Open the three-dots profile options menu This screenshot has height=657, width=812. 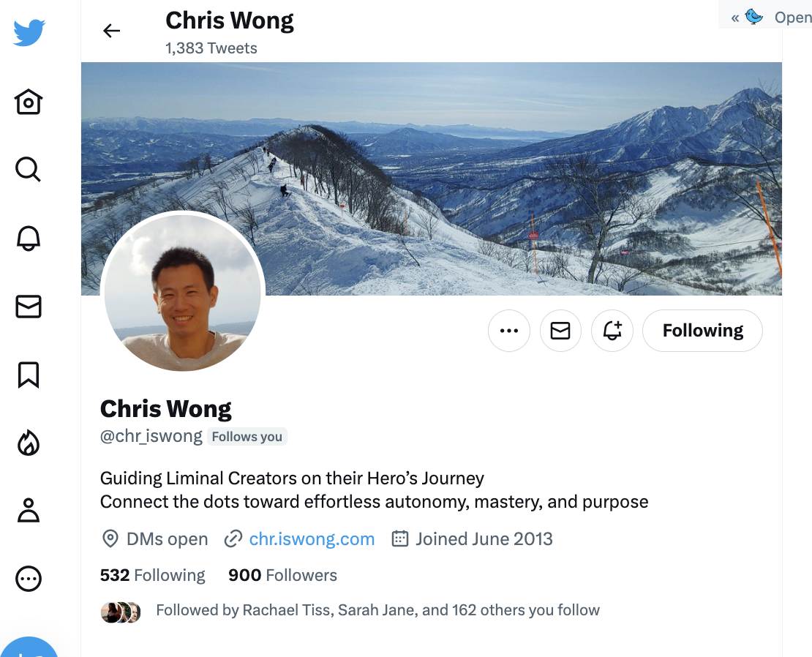[x=509, y=330]
